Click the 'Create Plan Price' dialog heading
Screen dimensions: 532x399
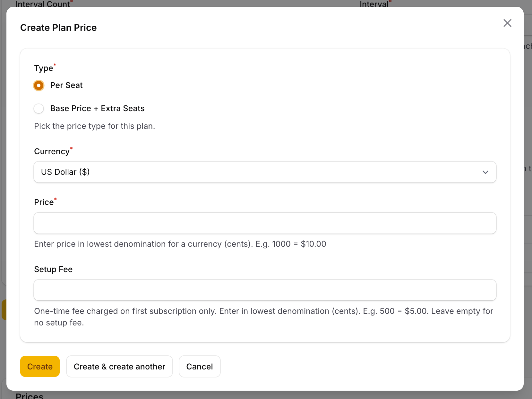tap(58, 28)
